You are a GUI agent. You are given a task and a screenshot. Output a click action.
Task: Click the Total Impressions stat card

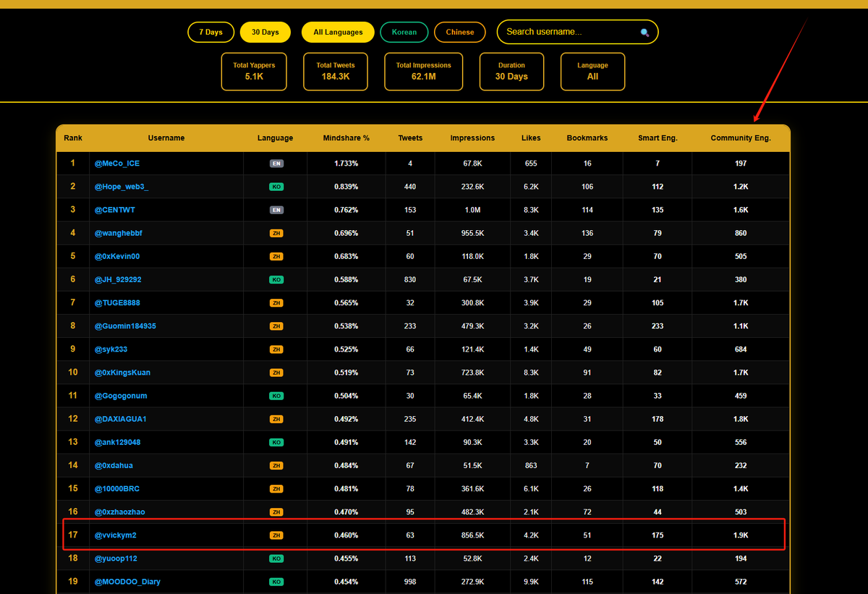point(423,71)
